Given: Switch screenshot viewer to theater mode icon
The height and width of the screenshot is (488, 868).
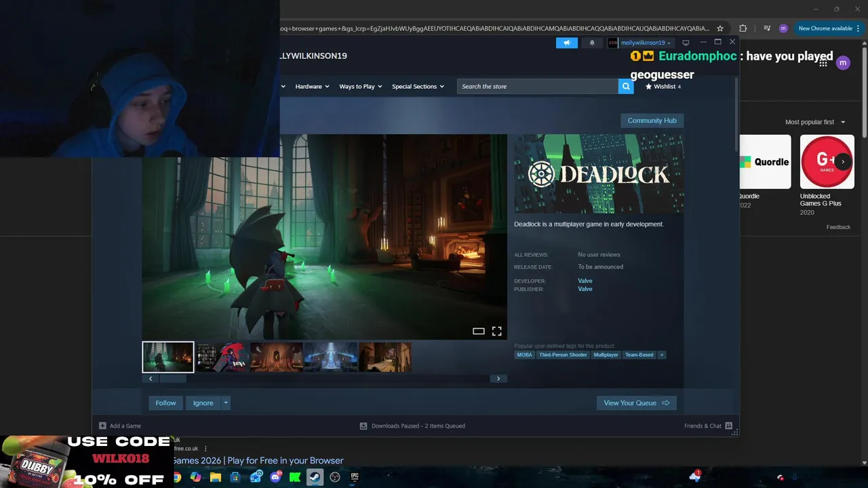Looking at the screenshot, I should [479, 331].
